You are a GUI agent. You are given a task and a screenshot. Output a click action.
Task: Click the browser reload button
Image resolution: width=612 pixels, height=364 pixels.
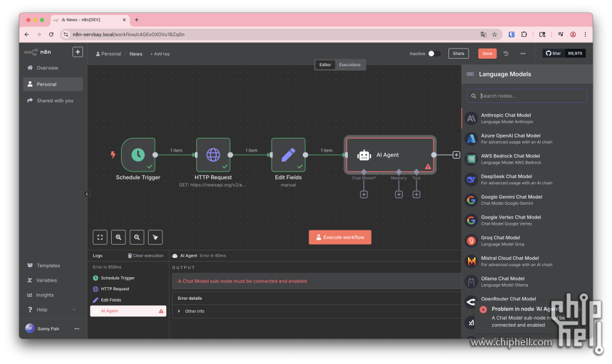pyautogui.click(x=51, y=34)
